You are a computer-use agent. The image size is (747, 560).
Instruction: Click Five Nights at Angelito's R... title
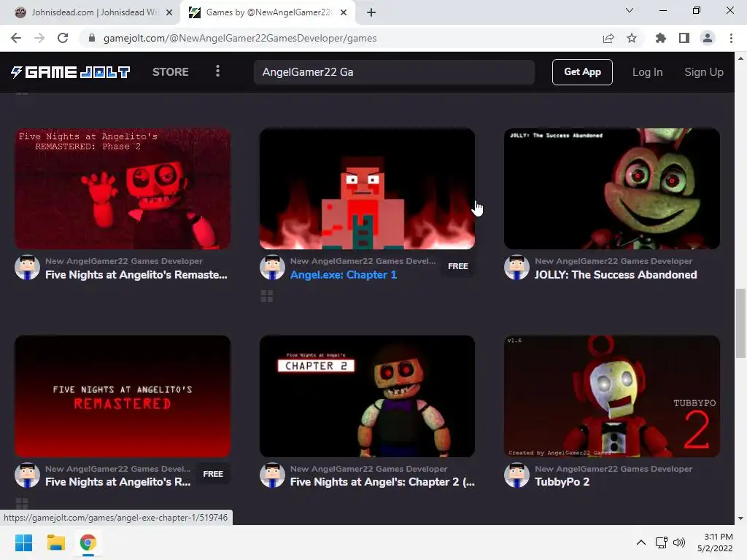[118, 482]
